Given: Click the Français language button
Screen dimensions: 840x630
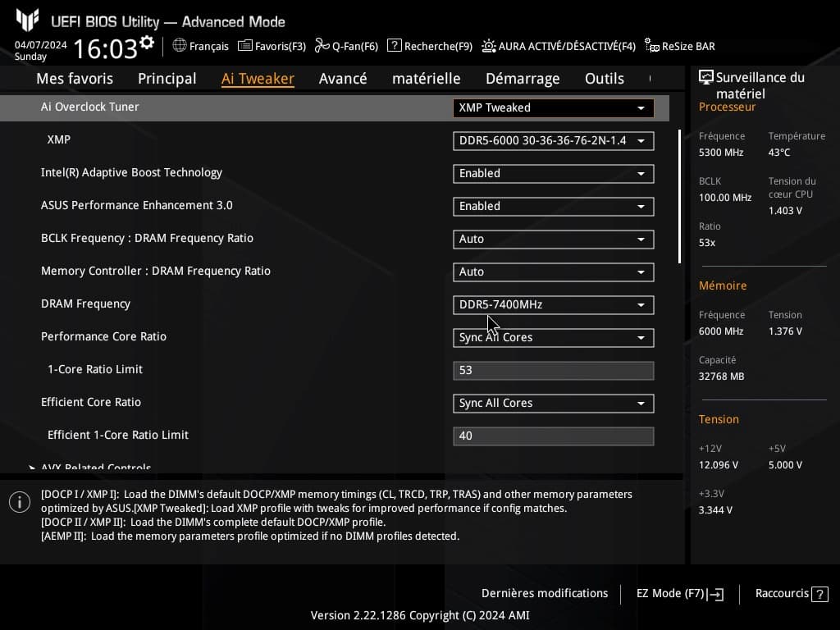Looking at the screenshot, I should (200, 46).
